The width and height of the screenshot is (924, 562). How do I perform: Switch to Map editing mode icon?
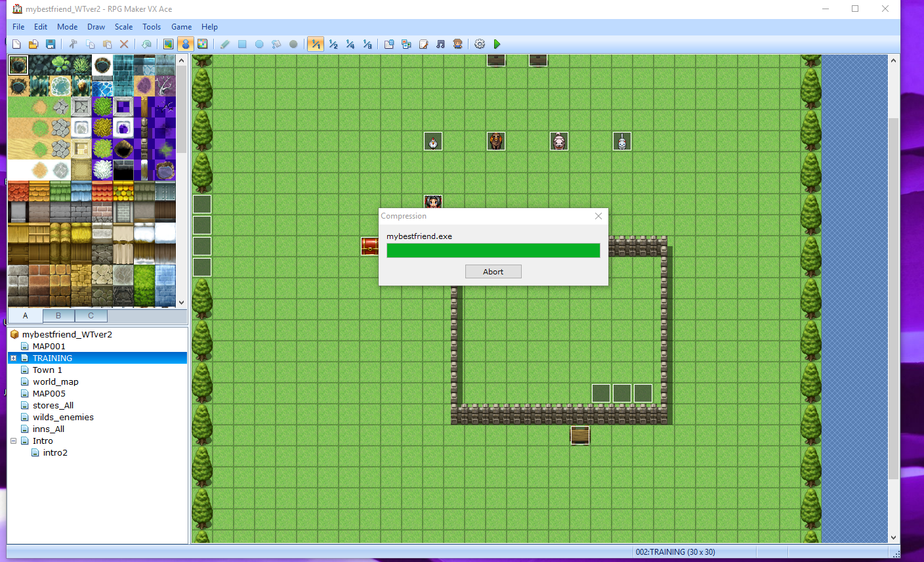click(x=169, y=44)
